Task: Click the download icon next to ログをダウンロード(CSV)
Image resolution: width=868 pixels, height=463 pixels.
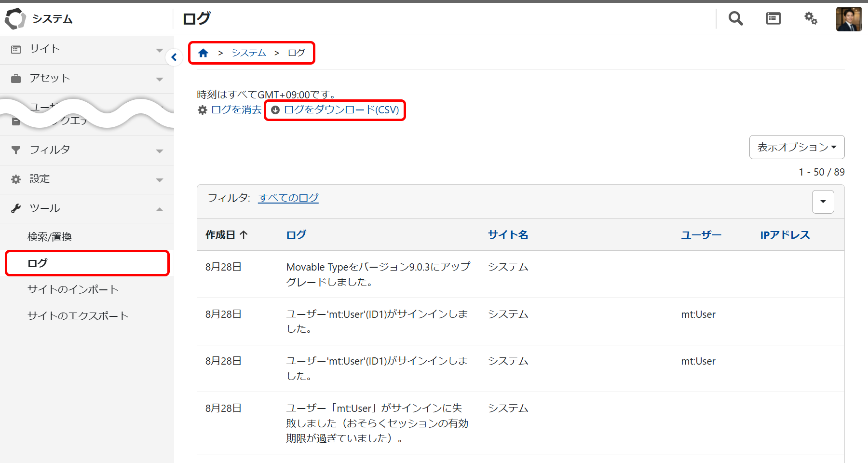Action: [275, 110]
